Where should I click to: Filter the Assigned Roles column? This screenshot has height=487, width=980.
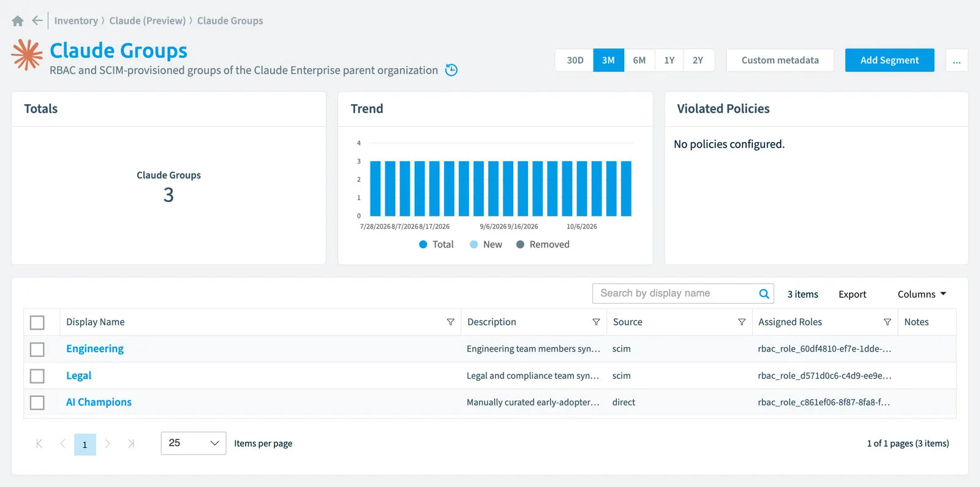pyautogui.click(x=888, y=322)
